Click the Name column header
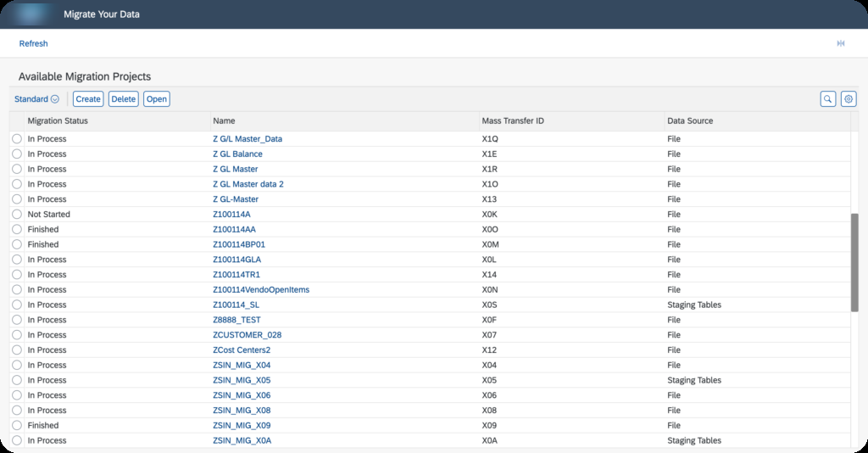 coord(224,120)
